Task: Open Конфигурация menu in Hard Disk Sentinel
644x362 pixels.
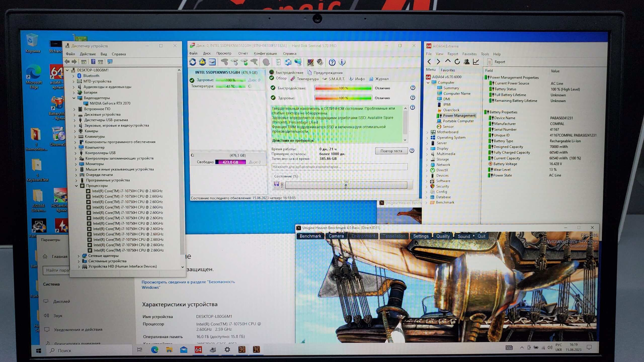Action: [x=265, y=54]
